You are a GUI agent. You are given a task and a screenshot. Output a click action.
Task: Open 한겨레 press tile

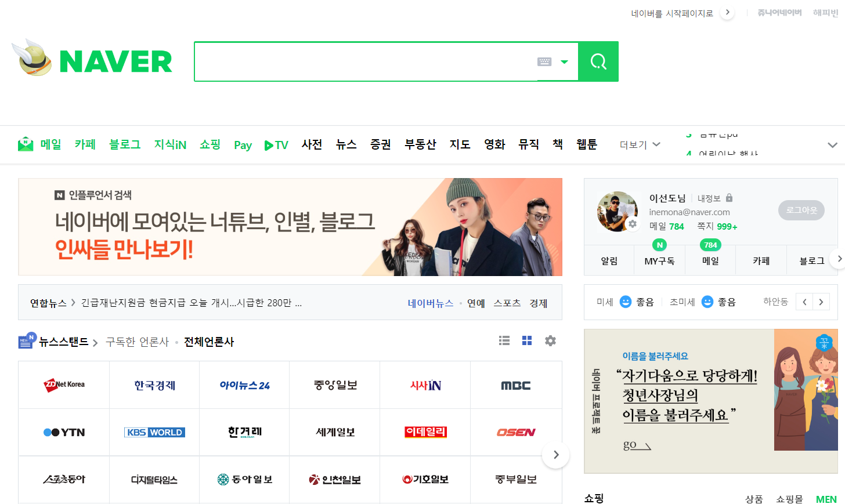click(244, 432)
